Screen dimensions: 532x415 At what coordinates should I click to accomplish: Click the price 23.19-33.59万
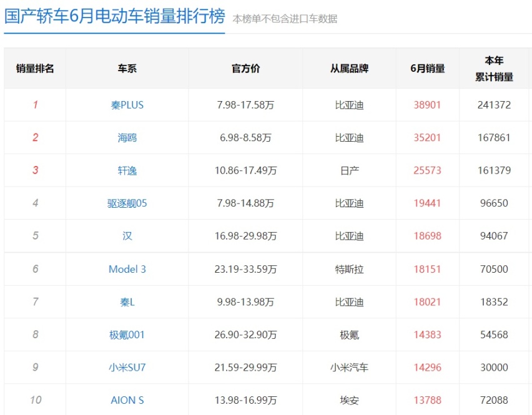245,269
